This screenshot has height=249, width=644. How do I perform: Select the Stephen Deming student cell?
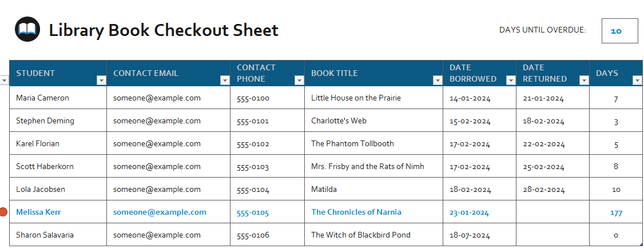coord(45,121)
